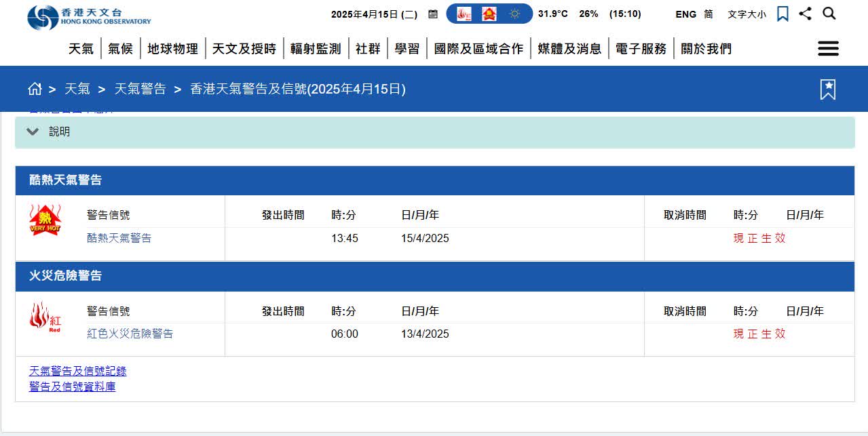Select 現正生效 status in very hot warning row
Viewport: 868px width, 436px height.
(x=759, y=238)
